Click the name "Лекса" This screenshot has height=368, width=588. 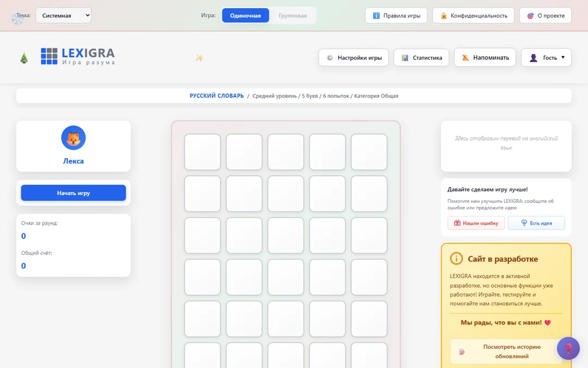point(73,161)
